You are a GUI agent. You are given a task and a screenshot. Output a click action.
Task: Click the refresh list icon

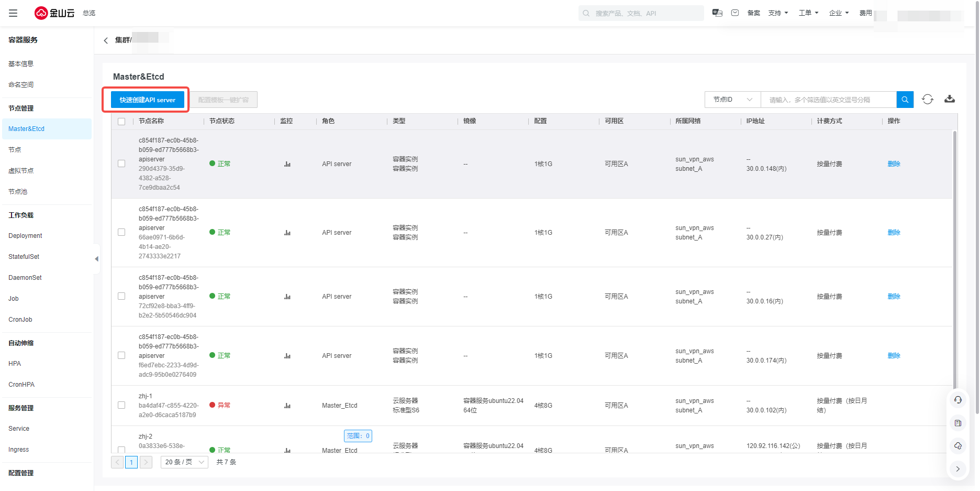coord(927,100)
